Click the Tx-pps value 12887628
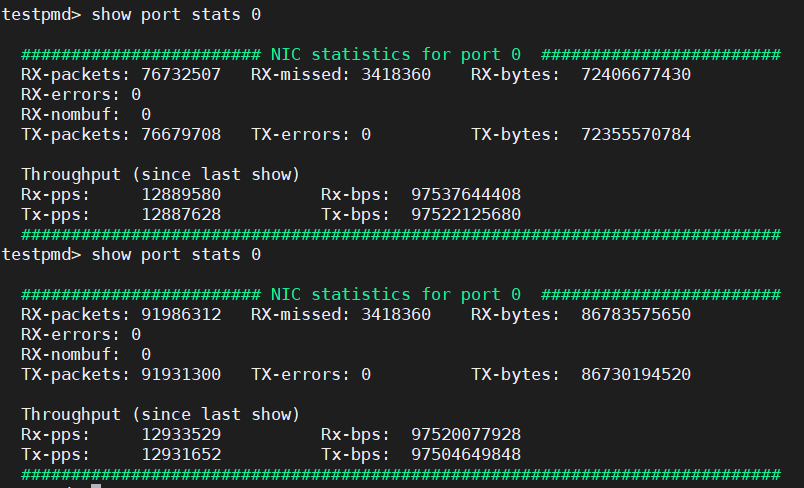 click(181, 214)
